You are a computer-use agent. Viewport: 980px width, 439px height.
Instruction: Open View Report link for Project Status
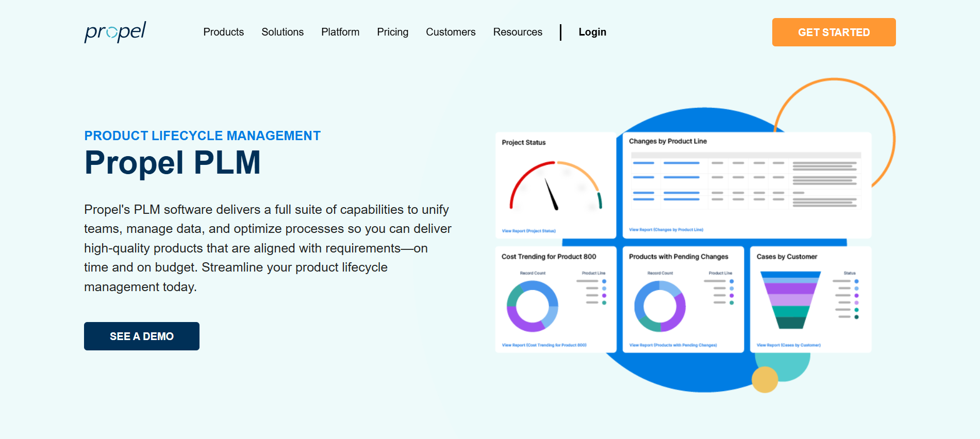point(528,231)
